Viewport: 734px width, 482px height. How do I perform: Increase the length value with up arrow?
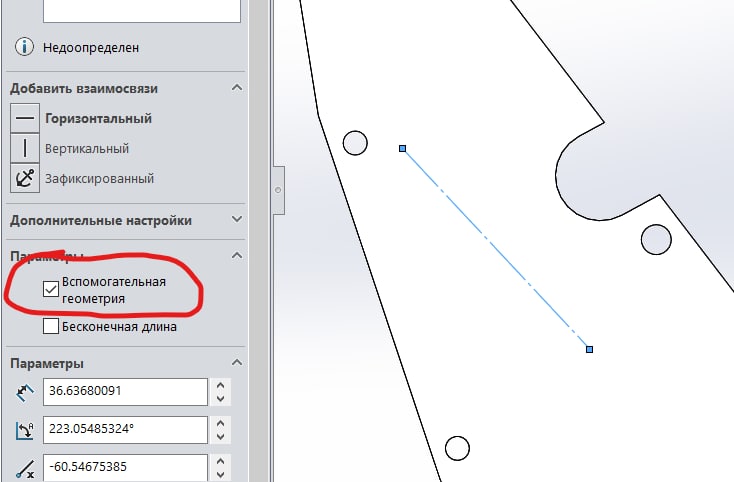(x=220, y=386)
